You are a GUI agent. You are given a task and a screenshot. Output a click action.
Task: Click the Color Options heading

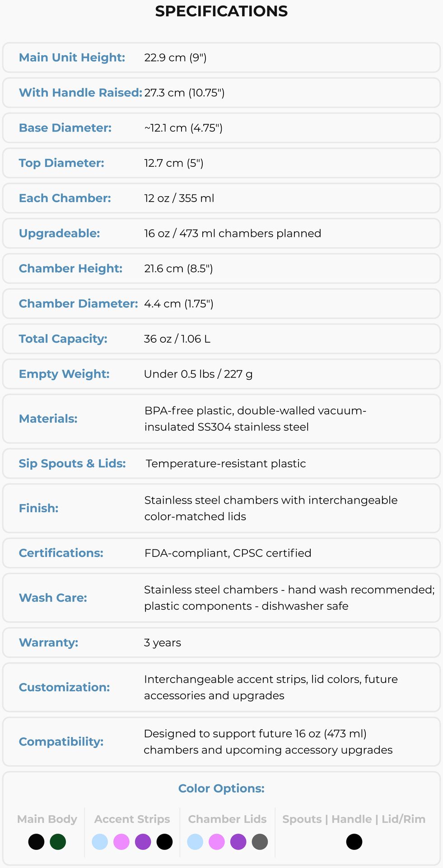click(221, 788)
